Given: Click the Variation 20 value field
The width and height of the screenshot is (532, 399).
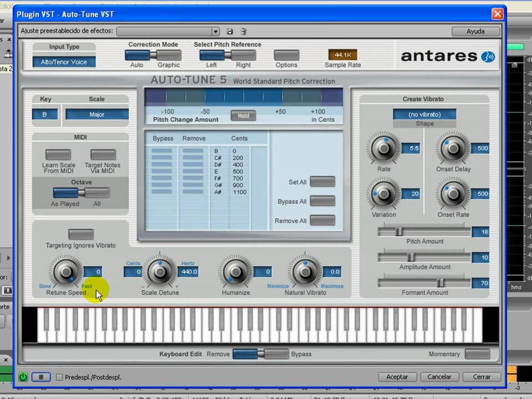Looking at the screenshot, I should pyautogui.click(x=411, y=194).
